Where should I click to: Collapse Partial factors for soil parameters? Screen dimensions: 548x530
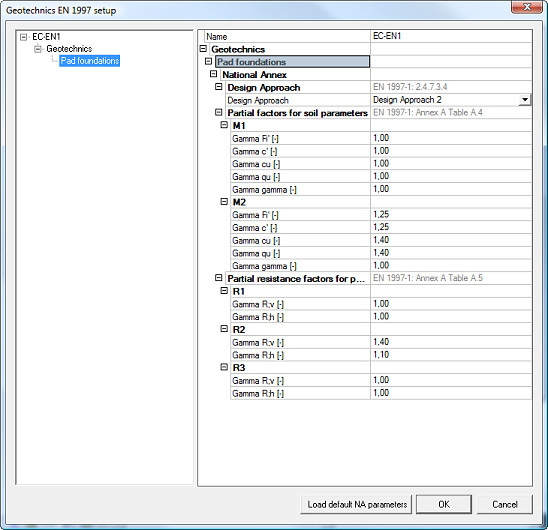click(219, 113)
